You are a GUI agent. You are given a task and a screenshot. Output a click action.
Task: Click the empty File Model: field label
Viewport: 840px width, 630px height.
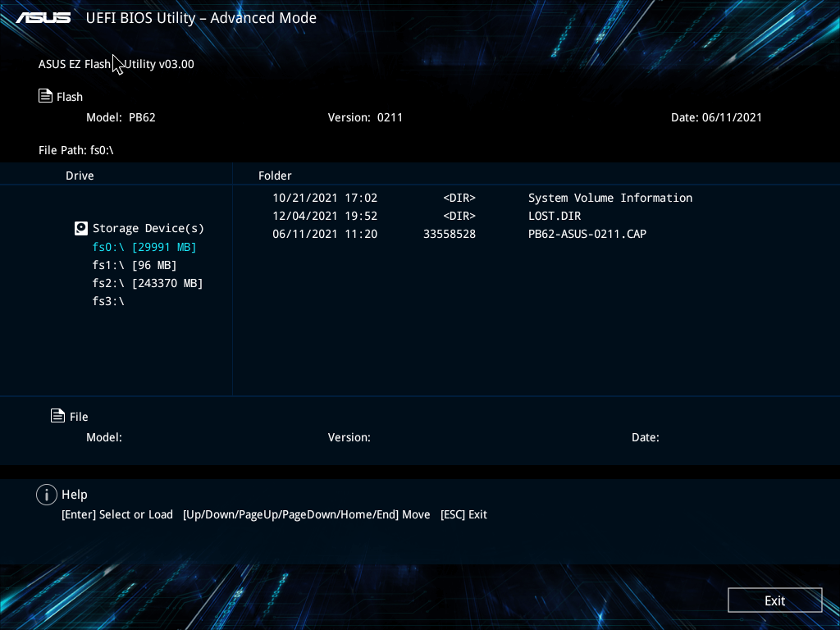[104, 437]
